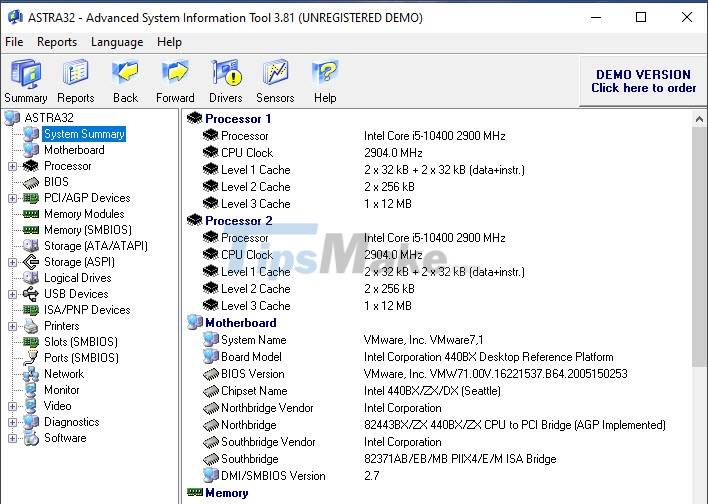The width and height of the screenshot is (708, 504).
Task: Expand the PCI/AGP Devices tree node
Action: 12,198
